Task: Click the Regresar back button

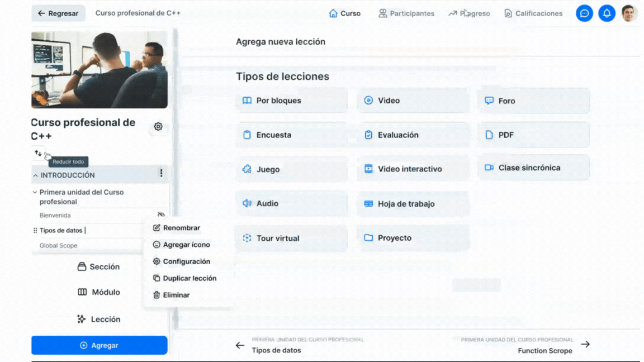Action: 58,13
